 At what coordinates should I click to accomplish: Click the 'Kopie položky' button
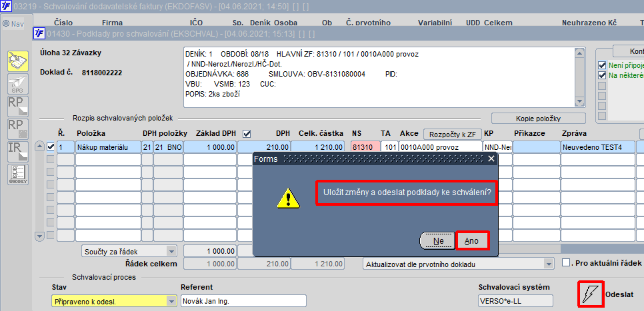pyautogui.click(x=539, y=118)
